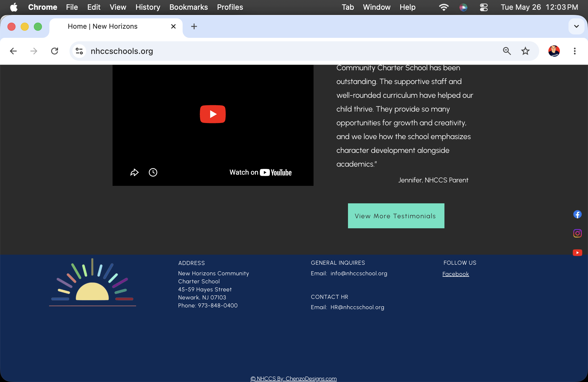588x382 pixels.
Task: Click the zoom magnifier icon in address bar
Action: click(x=507, y=51)
